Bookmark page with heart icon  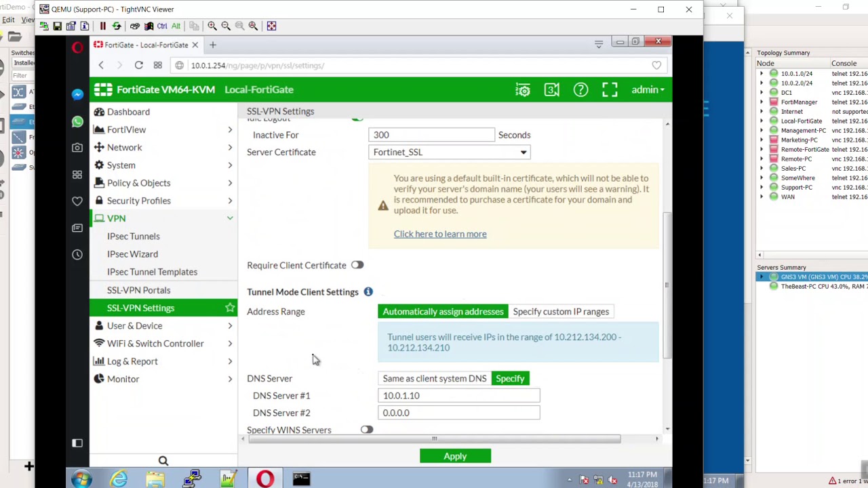click(656, 65)
